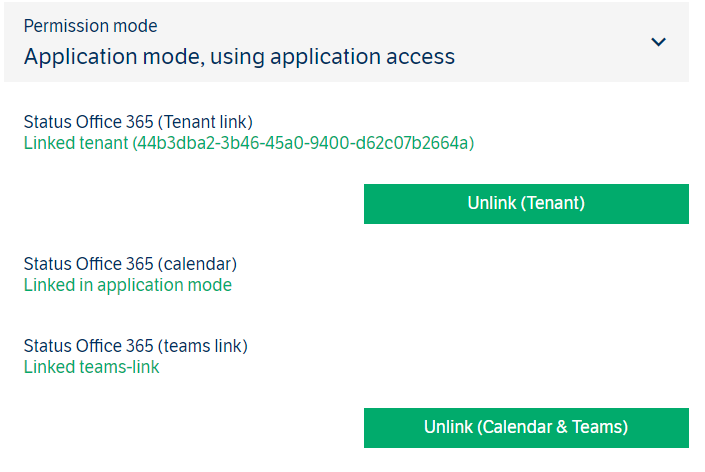The image size is (705, 472).
Task: Expand the Permission mode chevron arrow
Action: pos(658,42)
